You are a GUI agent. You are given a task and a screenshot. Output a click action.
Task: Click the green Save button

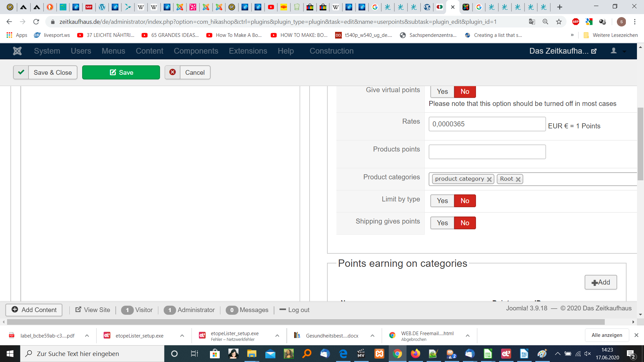[x=121, y=72]
